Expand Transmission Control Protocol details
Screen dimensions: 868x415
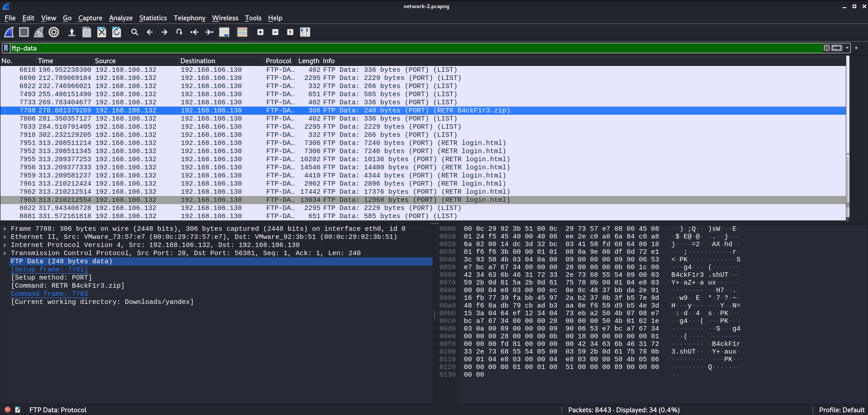tap(5, 253)
